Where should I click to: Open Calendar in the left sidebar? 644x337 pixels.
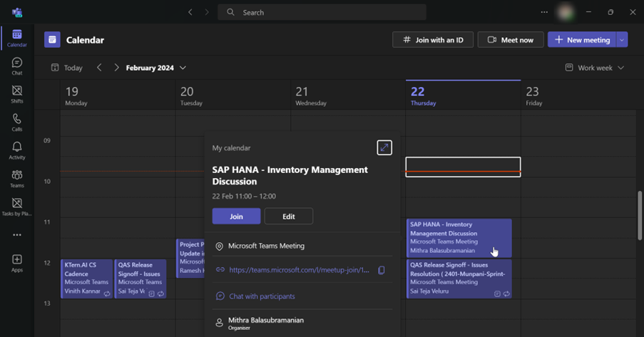(x=17, y=38)
